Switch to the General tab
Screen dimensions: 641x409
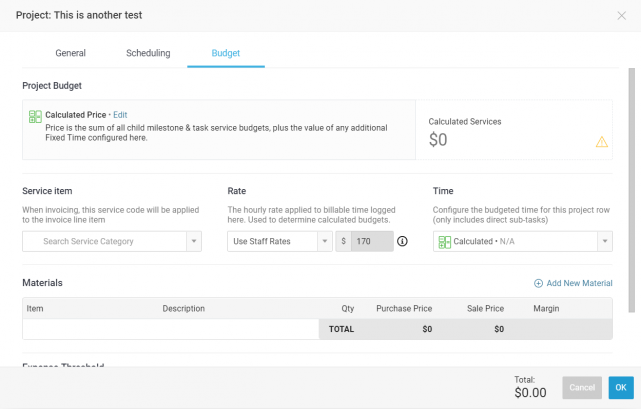click(x=70, y=53)
